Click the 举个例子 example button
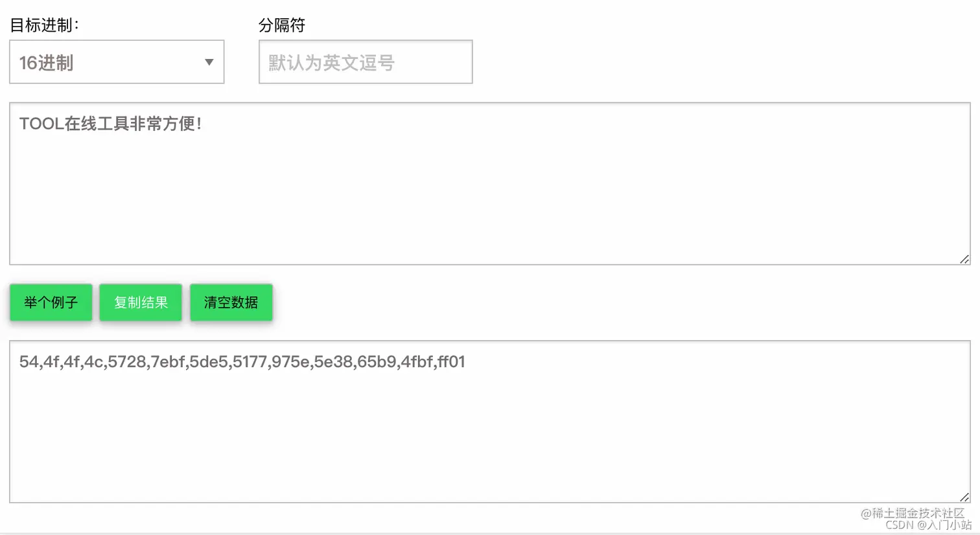Viewport: 980px width, 535px height. pos(51,302)
